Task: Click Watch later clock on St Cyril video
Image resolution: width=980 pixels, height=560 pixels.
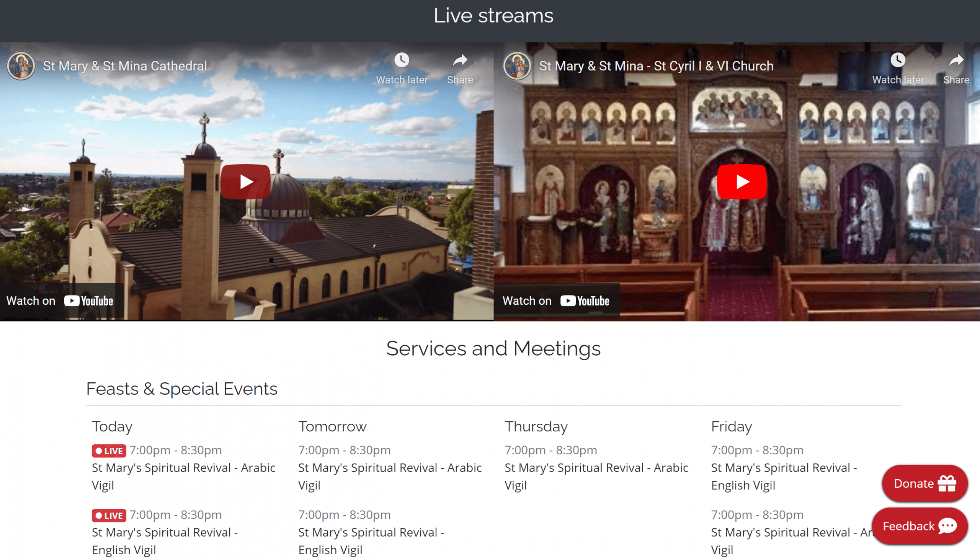Action: click(898, 60)
